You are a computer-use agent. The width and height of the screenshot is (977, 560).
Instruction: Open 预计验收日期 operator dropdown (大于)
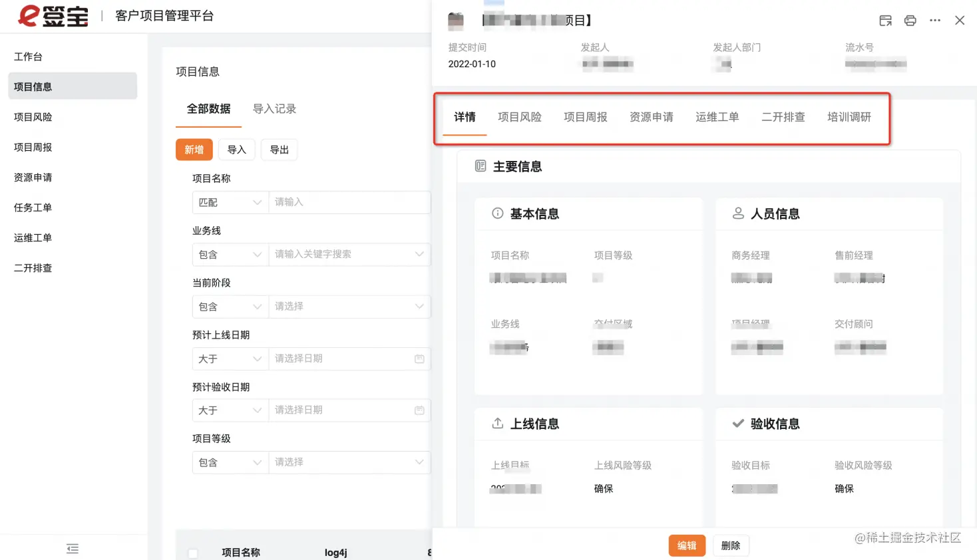pos(230,410)
